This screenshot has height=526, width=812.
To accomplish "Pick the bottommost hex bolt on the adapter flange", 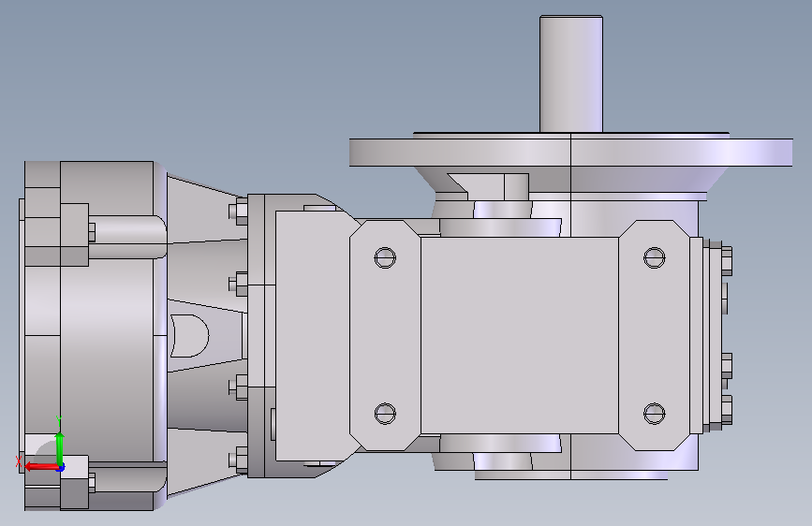I will tap(238, 460).
